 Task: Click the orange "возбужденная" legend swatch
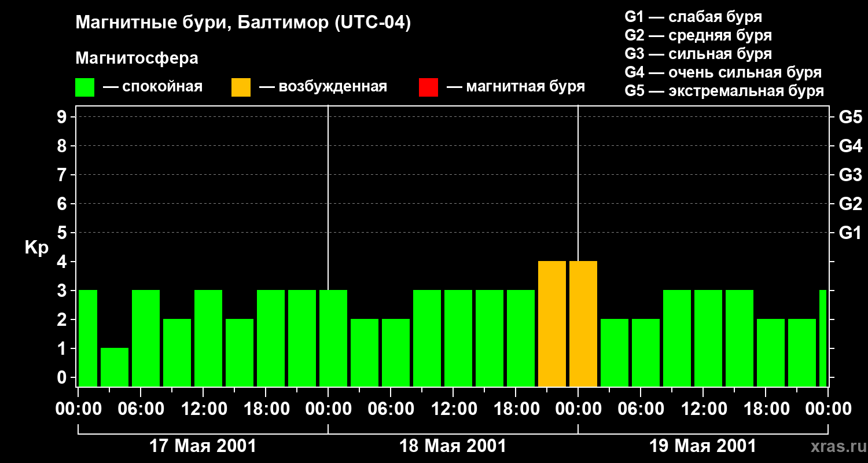pos(241,87)
